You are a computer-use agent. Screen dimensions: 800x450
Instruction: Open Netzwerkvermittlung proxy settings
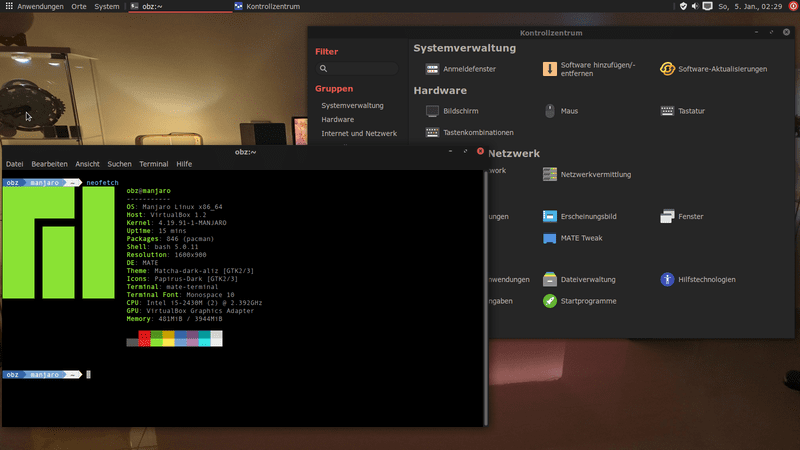pos(587,174)
